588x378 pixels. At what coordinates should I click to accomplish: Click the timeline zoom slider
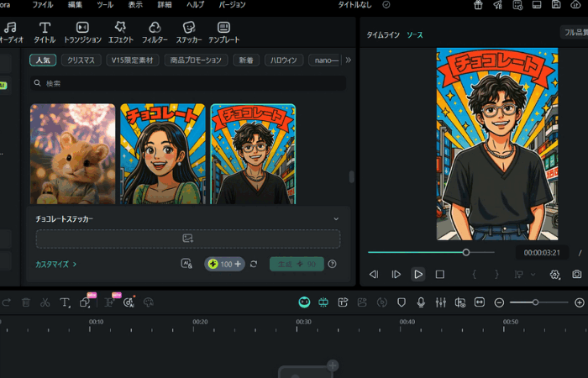click(x=539, y=302)
